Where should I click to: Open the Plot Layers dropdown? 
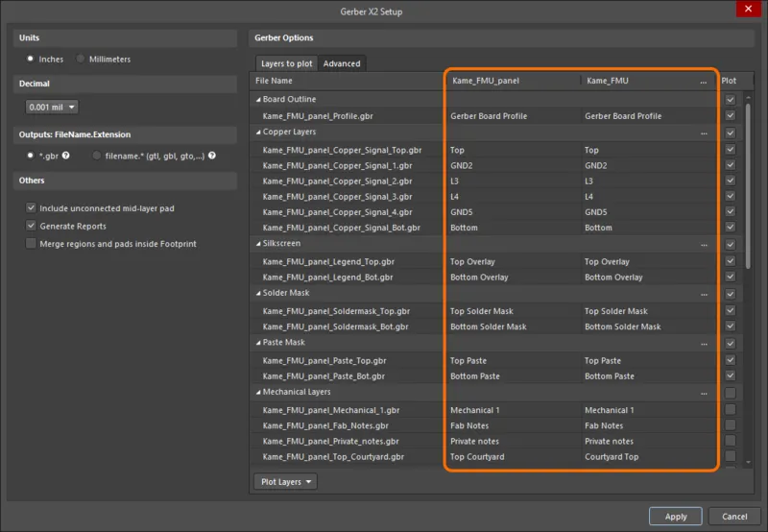(286, 482)
